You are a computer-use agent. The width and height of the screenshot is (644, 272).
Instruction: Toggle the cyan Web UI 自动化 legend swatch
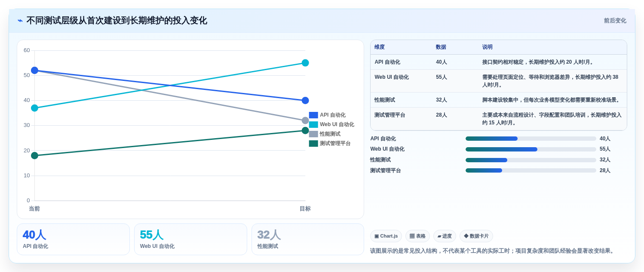[x=313, y=124]
